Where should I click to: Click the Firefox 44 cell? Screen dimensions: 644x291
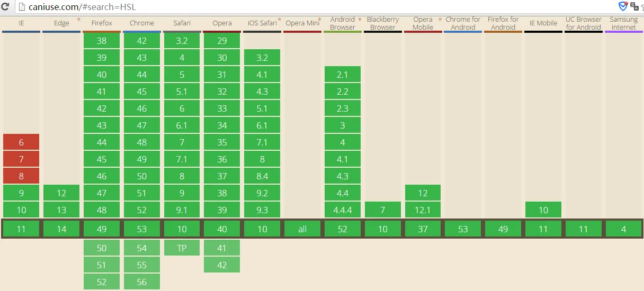coord(102,142)
